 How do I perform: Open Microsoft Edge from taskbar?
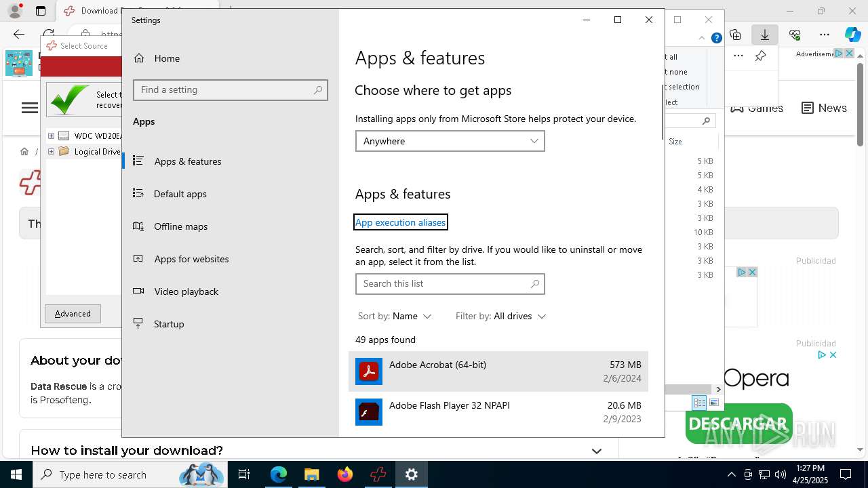[x=279, y=474]
